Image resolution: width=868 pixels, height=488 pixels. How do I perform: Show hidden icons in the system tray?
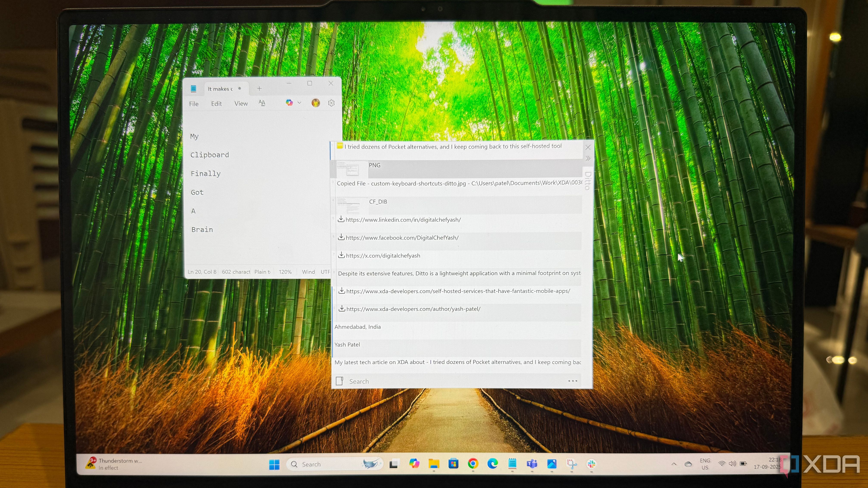pyautogui.click(x=674, y=464)
